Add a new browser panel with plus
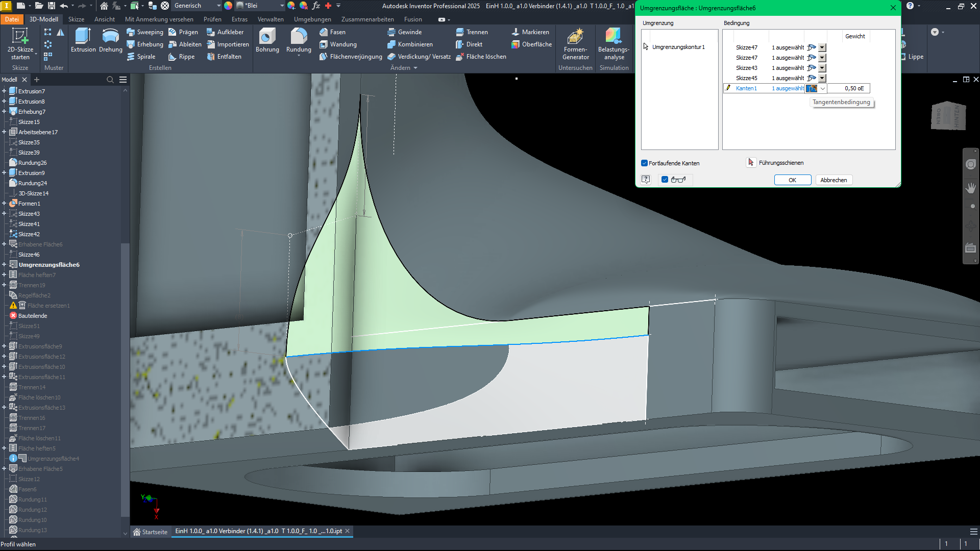 (36, 80)
